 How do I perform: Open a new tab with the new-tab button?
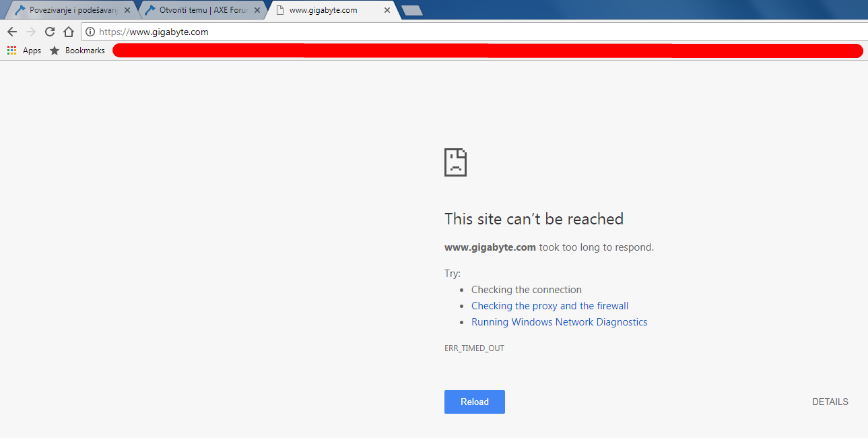pos(411,10)
